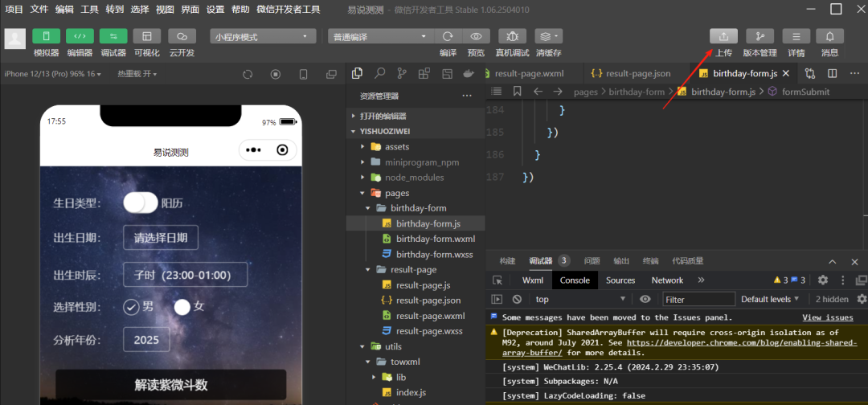This screenshot has width=868, height=405.
Task: Open the View issues link
Action: (x=828, y=317)
